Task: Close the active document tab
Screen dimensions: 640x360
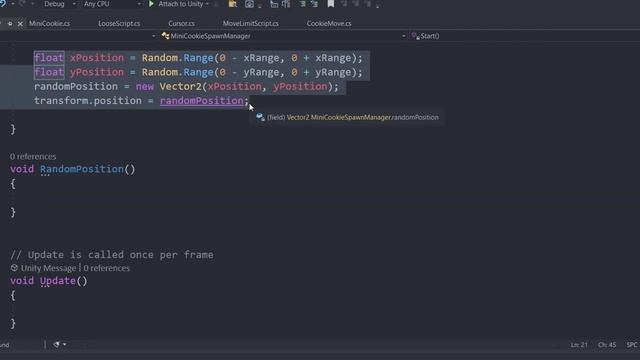Action: 20,24
